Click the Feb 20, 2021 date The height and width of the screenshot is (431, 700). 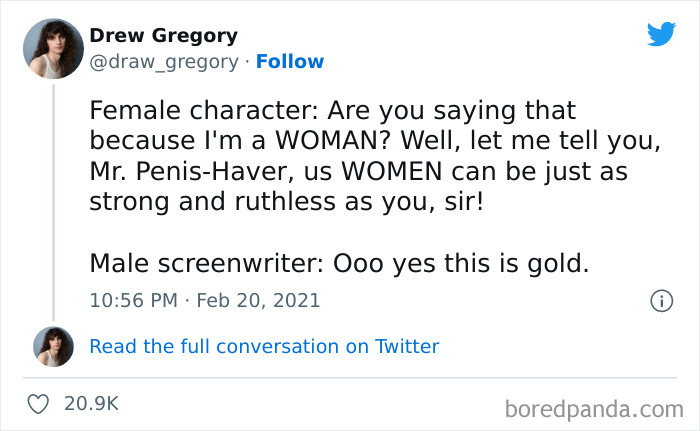[x=257, y=300]
